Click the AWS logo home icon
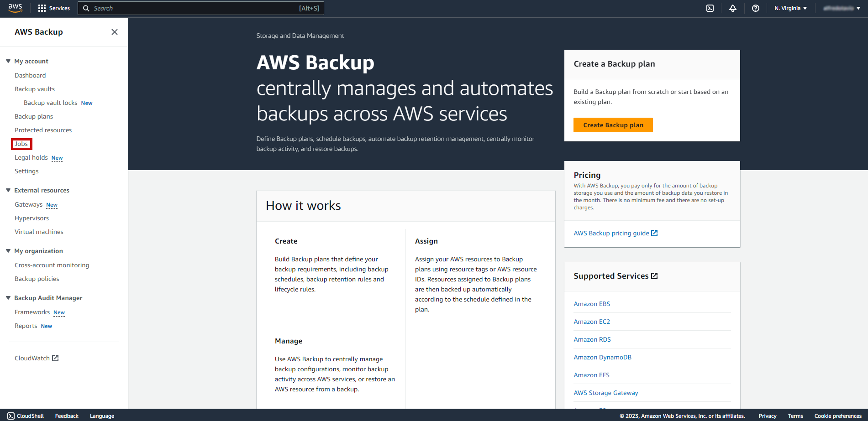The image size is (868, 421). (x=15, y=8)
